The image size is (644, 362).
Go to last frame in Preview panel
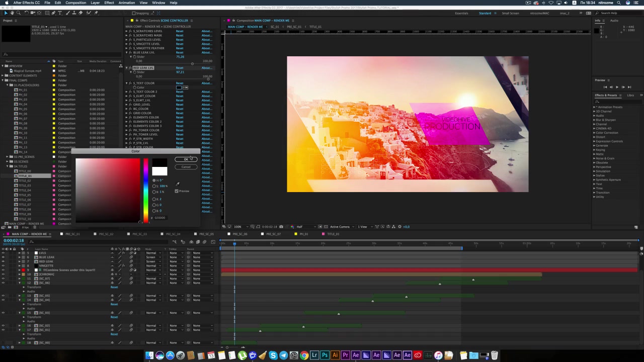(x=629, y=87)
